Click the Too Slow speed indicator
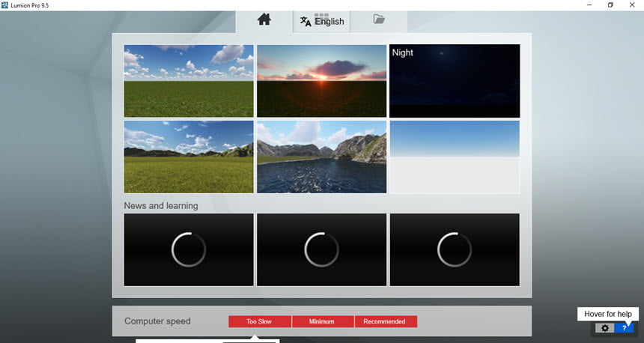 [260, 321]
